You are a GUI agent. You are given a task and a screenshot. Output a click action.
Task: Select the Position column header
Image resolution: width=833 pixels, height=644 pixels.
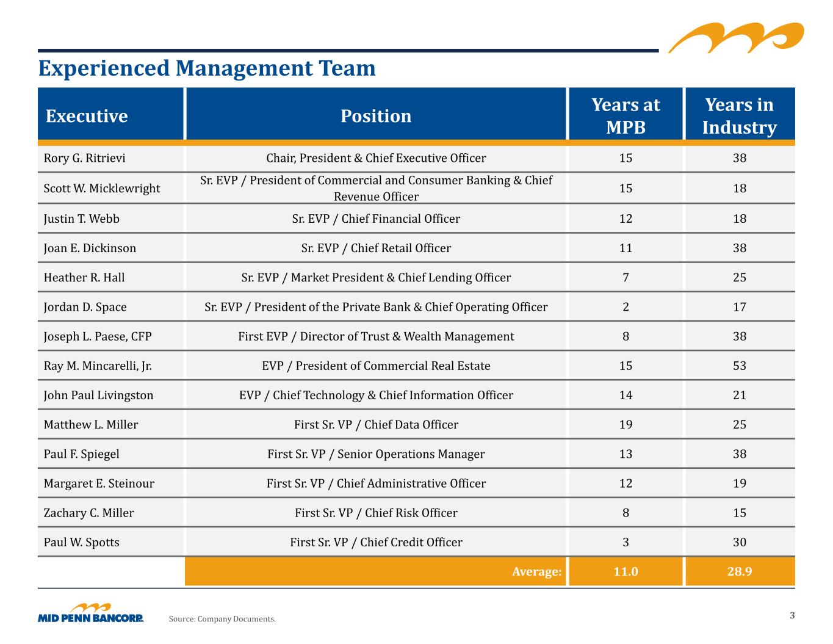tap(376, 115)
